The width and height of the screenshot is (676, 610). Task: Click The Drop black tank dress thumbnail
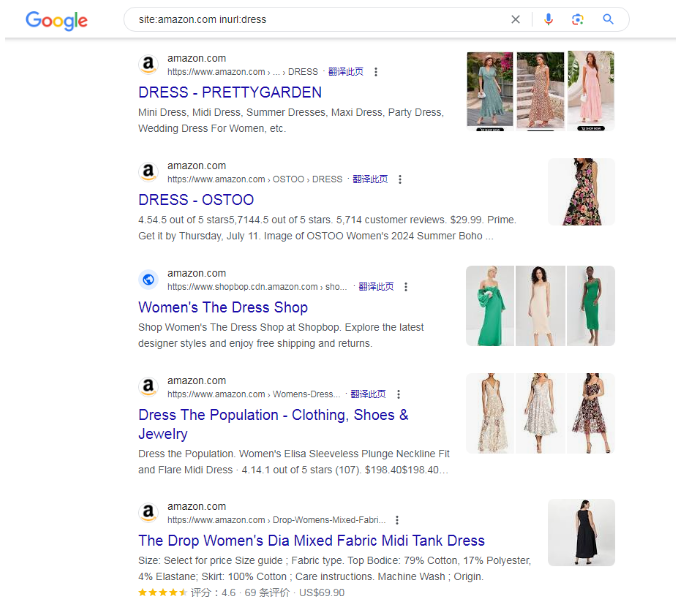coord(581,533)
